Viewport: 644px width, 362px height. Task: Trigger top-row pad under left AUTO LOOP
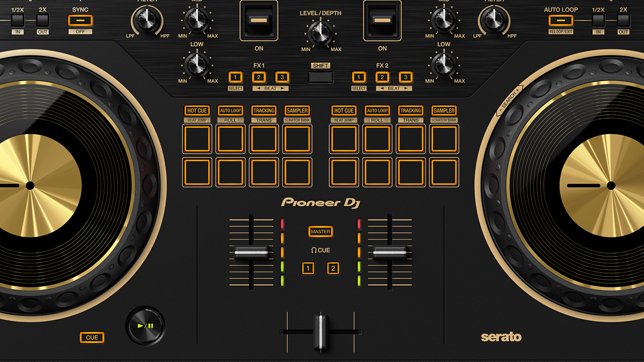pos(231,139)
